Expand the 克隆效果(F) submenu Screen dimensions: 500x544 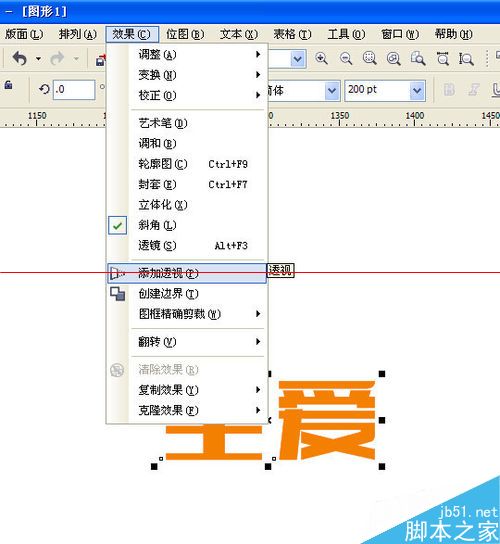click(187, 410)
